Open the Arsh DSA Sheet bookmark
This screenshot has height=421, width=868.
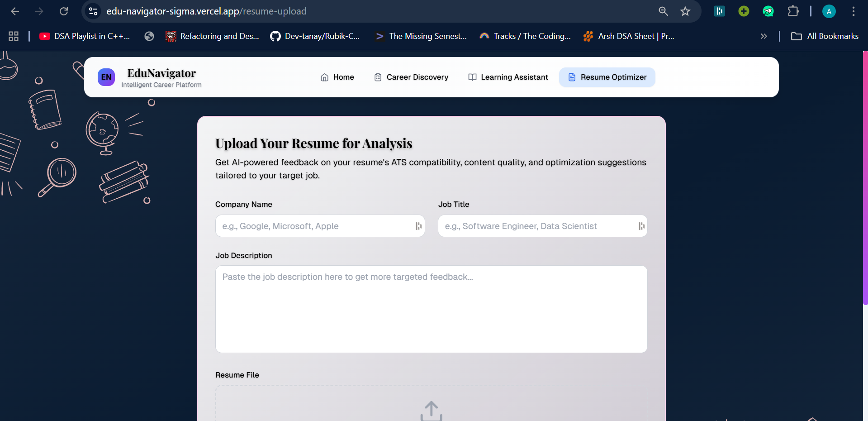(x=629, y=36)
